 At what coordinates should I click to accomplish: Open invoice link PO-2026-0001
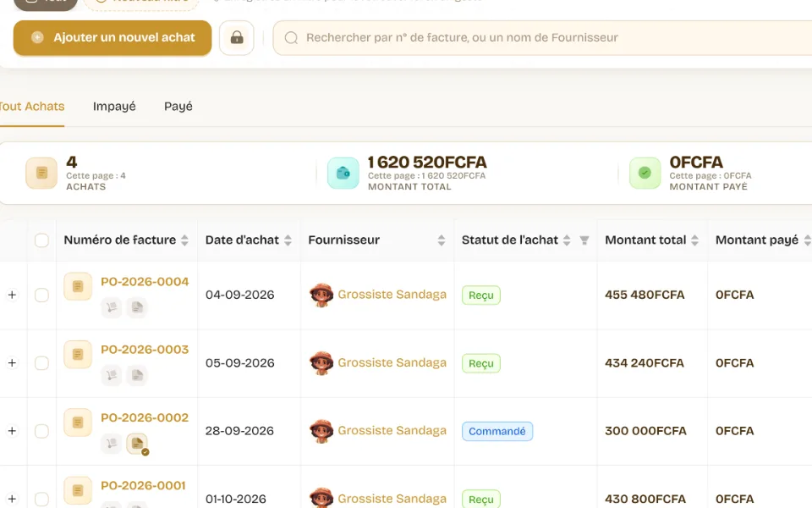(143, 486)
